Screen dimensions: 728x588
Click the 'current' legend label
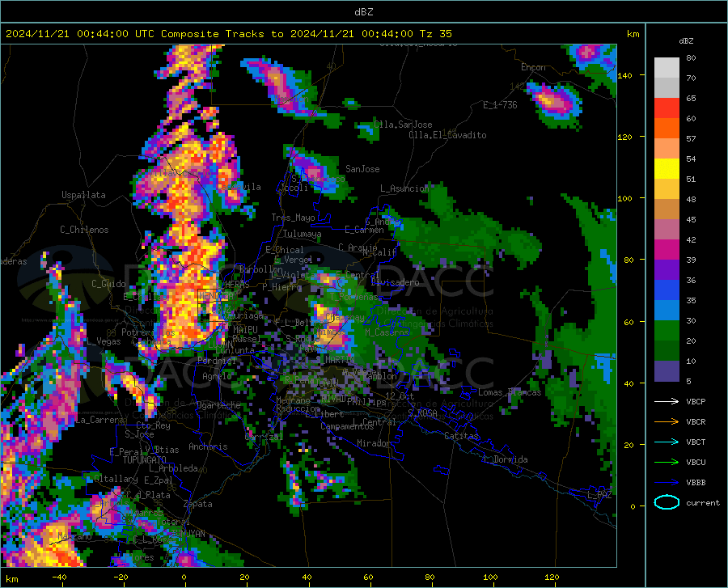pyautogui.click(x=703, y=502)
